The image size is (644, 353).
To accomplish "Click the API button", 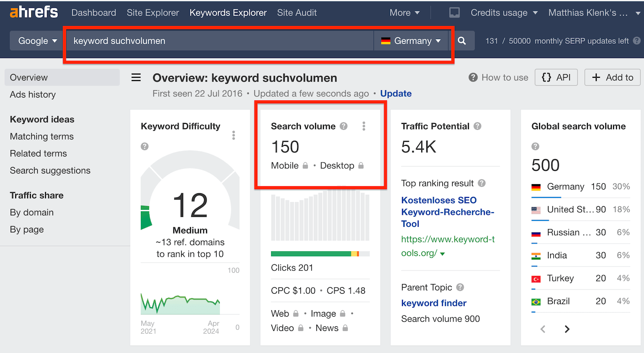I will coord(556,77).
